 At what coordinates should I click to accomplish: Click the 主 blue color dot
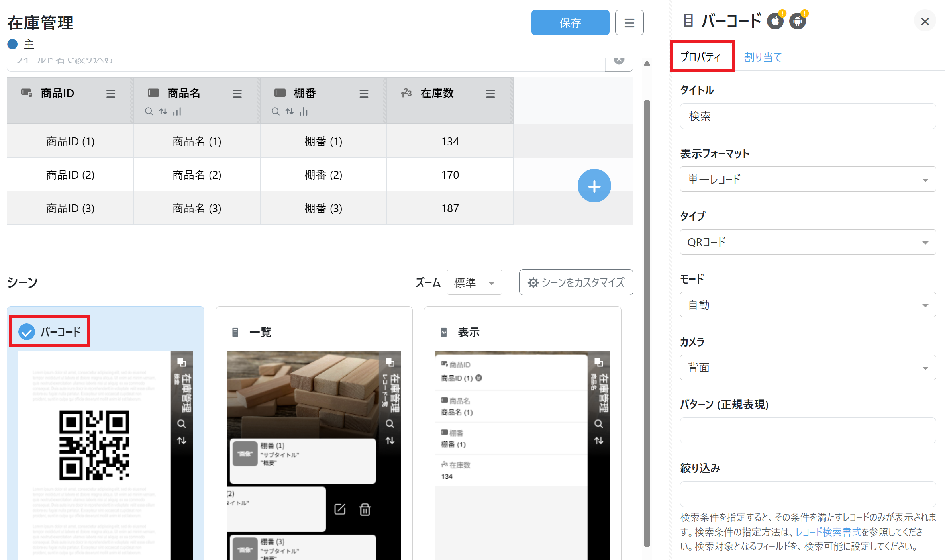[13, 44]
